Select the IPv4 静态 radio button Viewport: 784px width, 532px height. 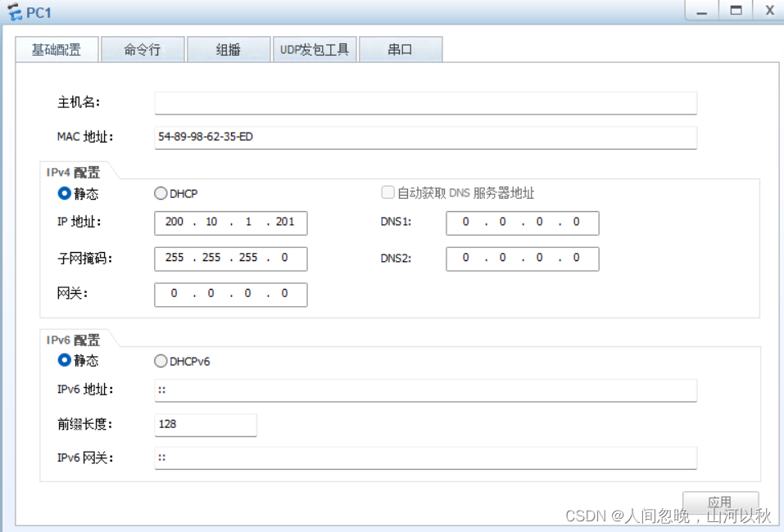(x=64, y=193)
